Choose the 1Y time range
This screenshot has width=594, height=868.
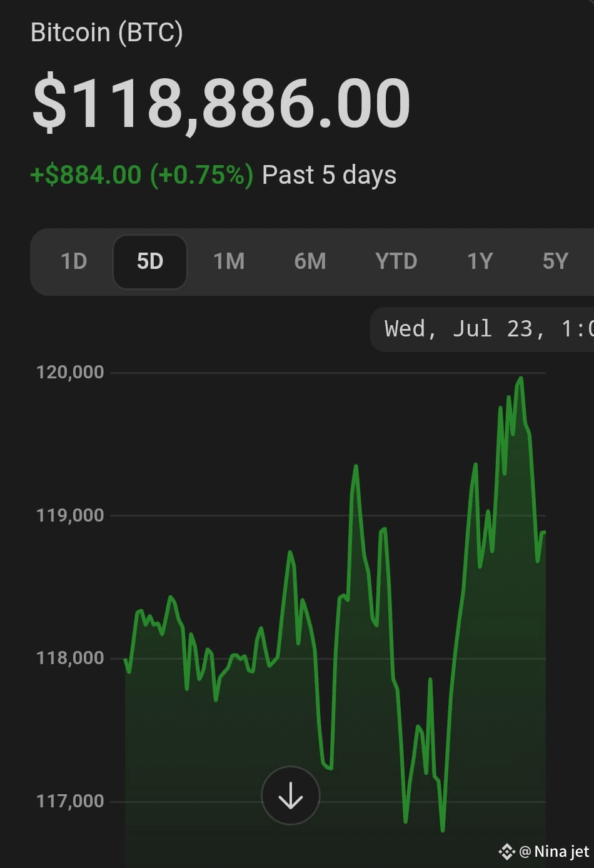480,261
